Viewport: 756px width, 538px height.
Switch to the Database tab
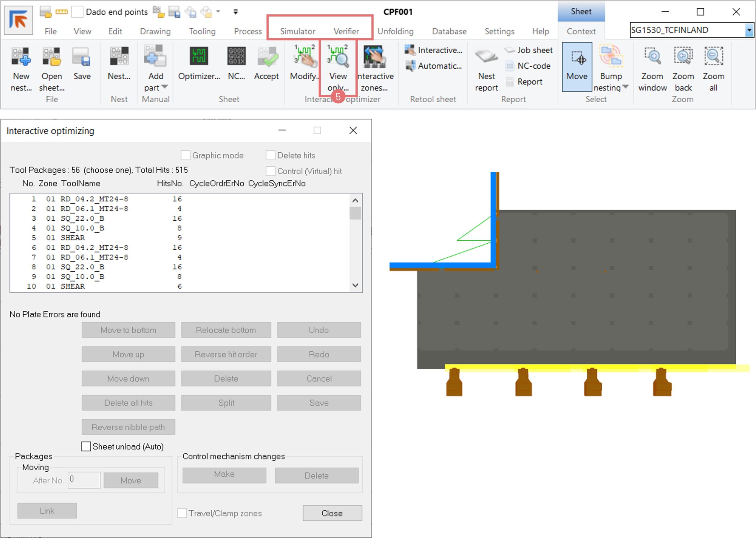[x=449, y=31]
